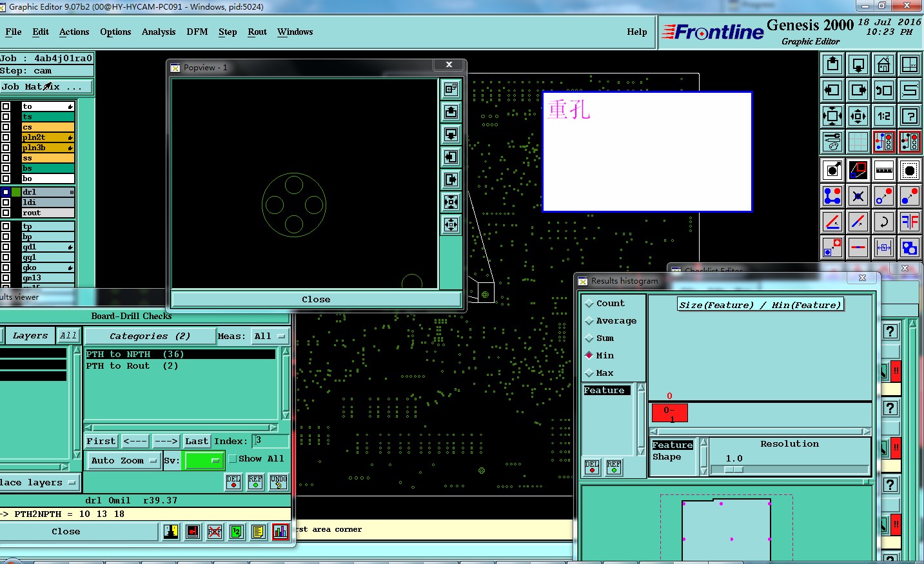Go to next result with ---> button
This screenshot has height=564, width=924.
(x=166, y=441)
